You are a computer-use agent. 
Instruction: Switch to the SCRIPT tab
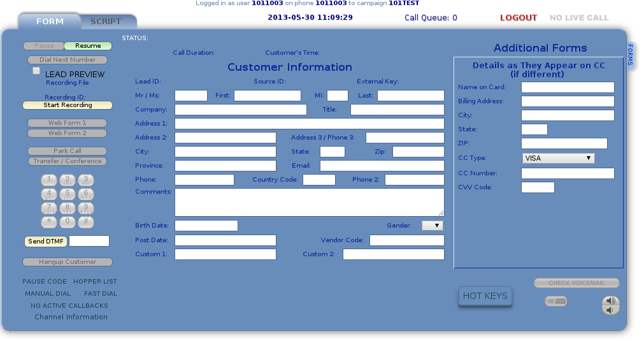106,22
